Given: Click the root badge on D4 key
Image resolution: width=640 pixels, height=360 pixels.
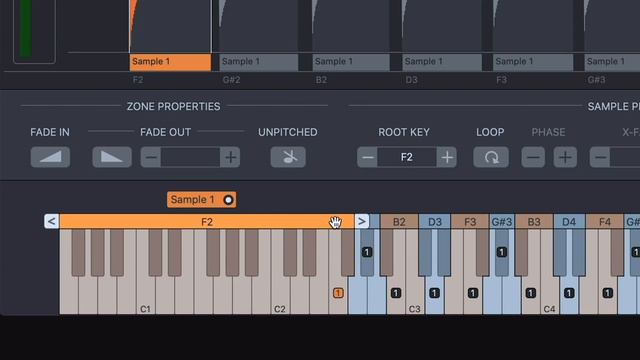Looking at the screenshot, I should 569,293.
